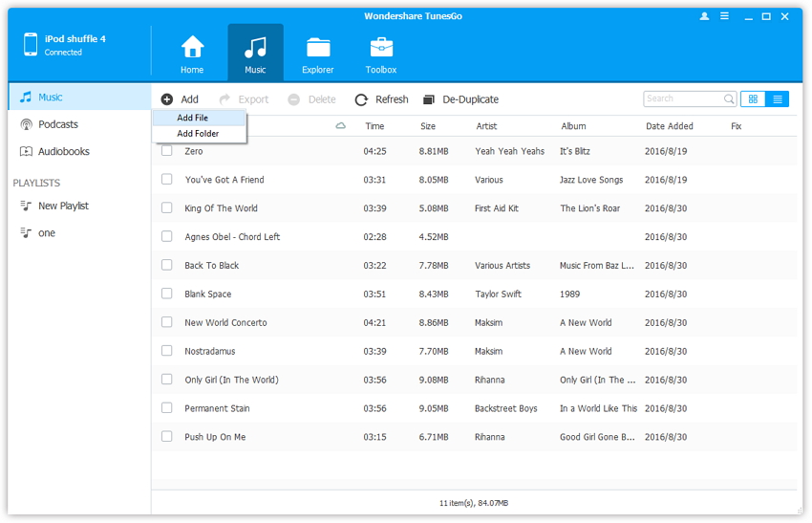Screen dimensions: 812x523
Task: Select the Blank Space song checkbox
Action: tap(167, 294)
